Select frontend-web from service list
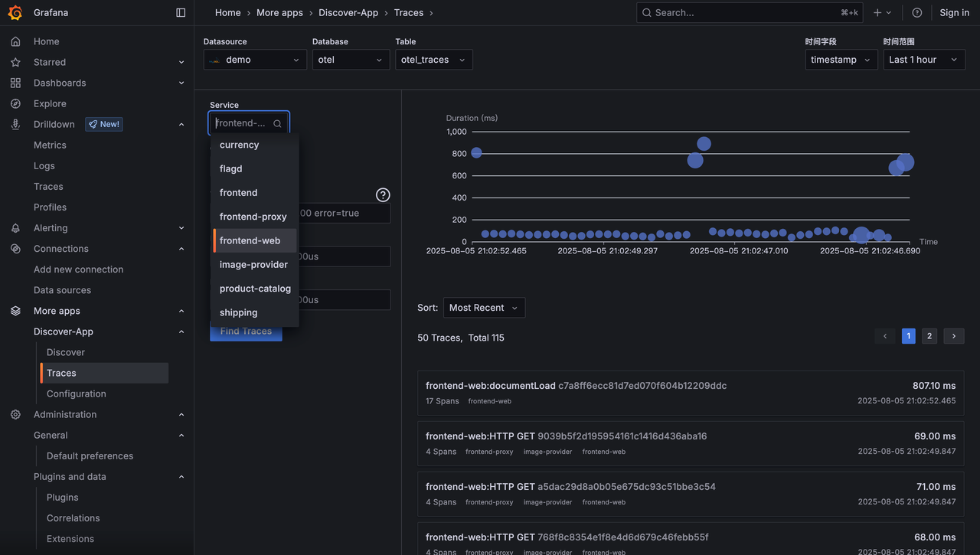Viewport: 980px width, 555px height. pyautogui.click(x=255, y=240)
